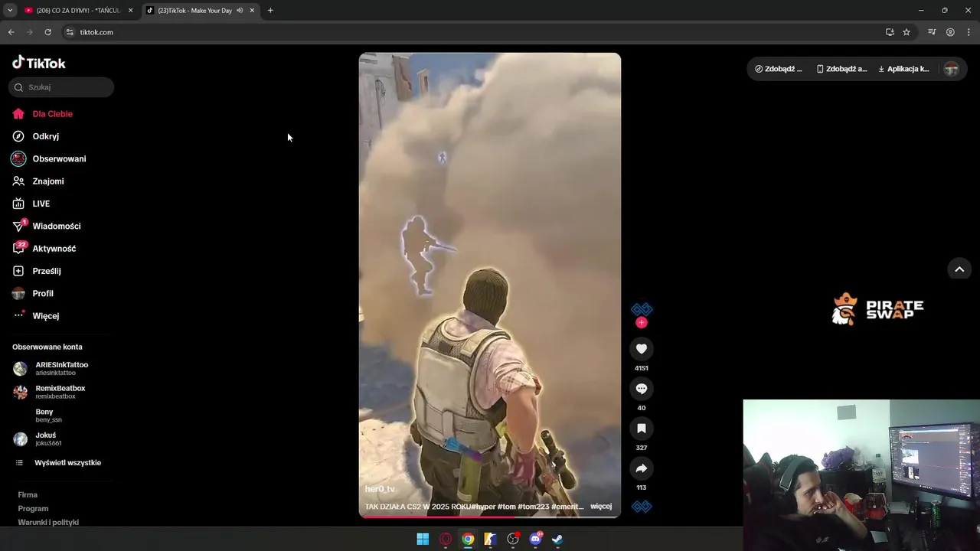Open the Odkryj page

tap(36, 136)
